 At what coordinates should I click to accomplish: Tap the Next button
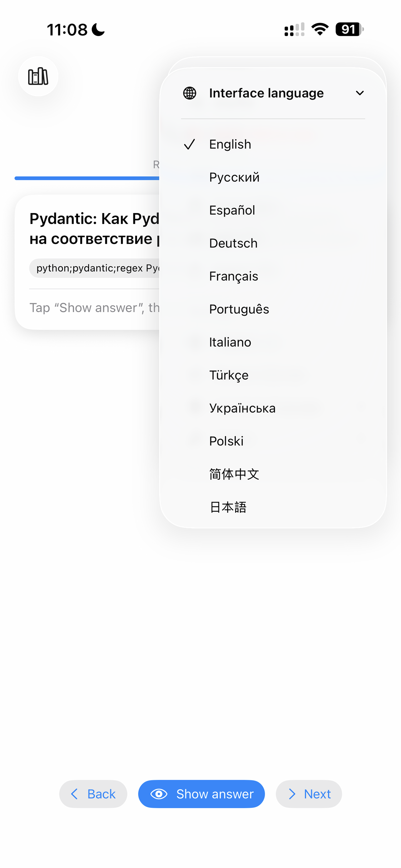point(309,794)
